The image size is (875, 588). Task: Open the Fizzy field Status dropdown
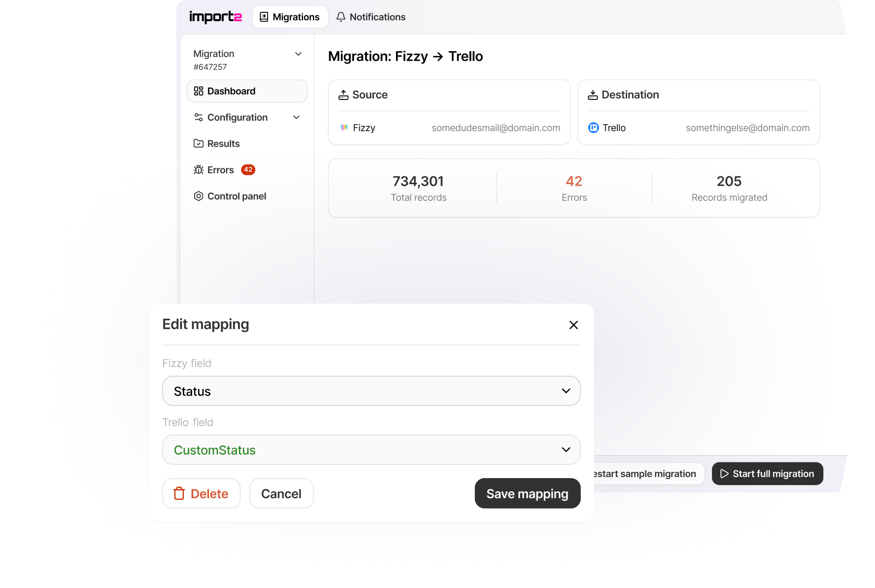tap(371, 391)
